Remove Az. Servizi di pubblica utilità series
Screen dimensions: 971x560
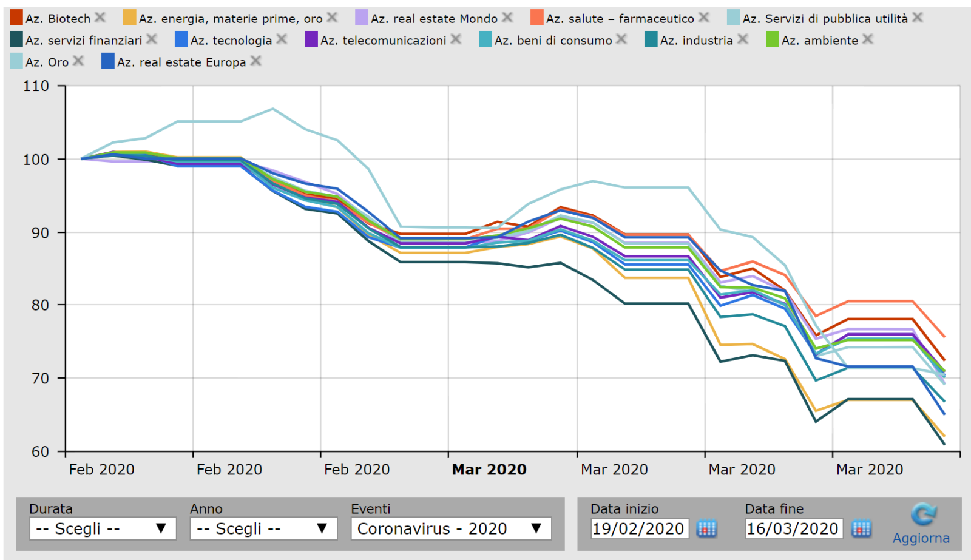tap(918, 18)
